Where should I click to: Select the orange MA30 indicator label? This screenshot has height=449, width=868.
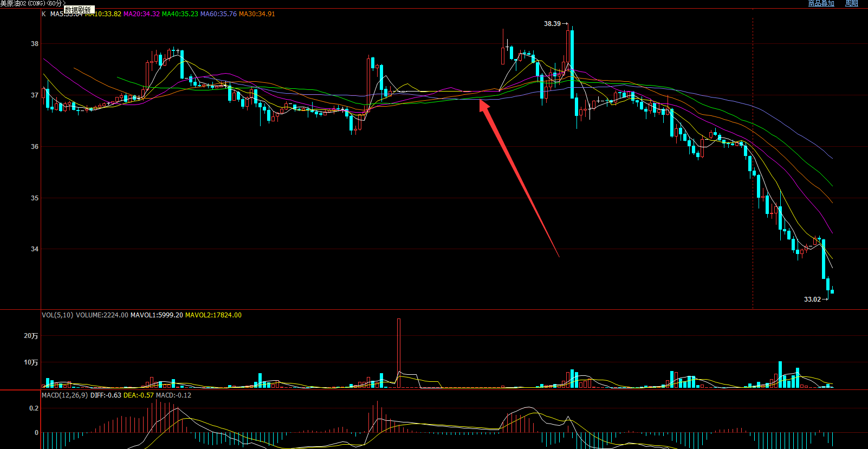click(257, 14)
